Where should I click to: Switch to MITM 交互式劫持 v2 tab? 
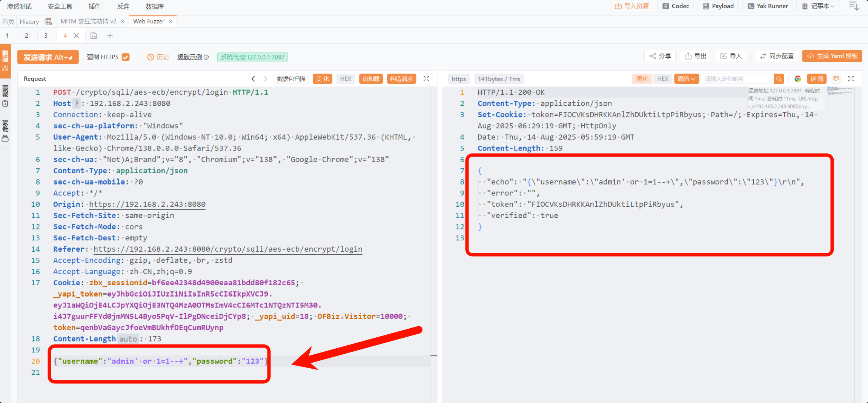coord(88,22)
